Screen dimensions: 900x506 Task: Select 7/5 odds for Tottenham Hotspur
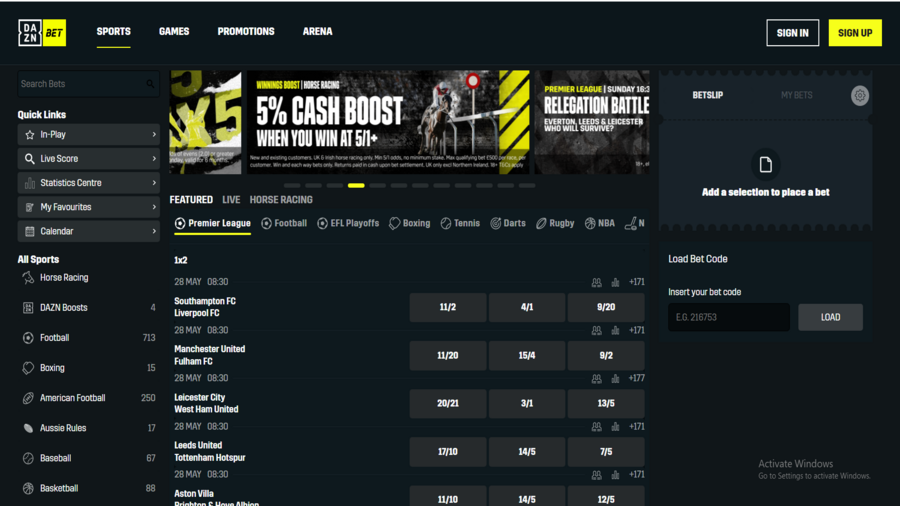pyautogui.click(x=605, y=452)
